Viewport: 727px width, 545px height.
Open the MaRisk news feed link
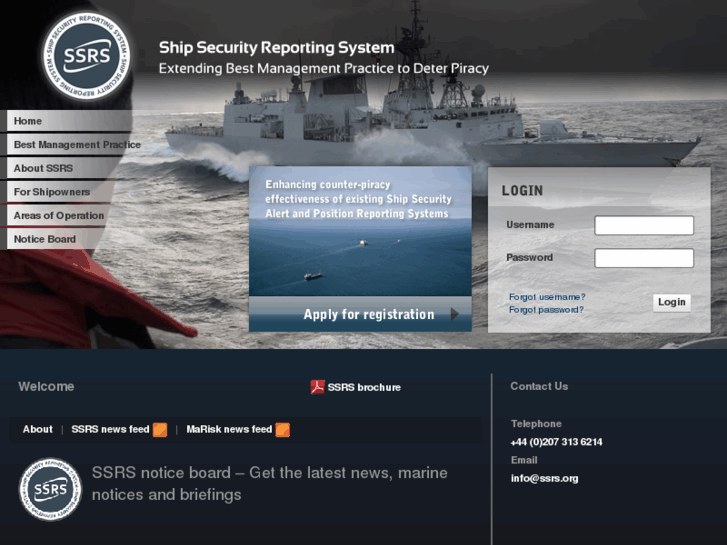(229, 430)
